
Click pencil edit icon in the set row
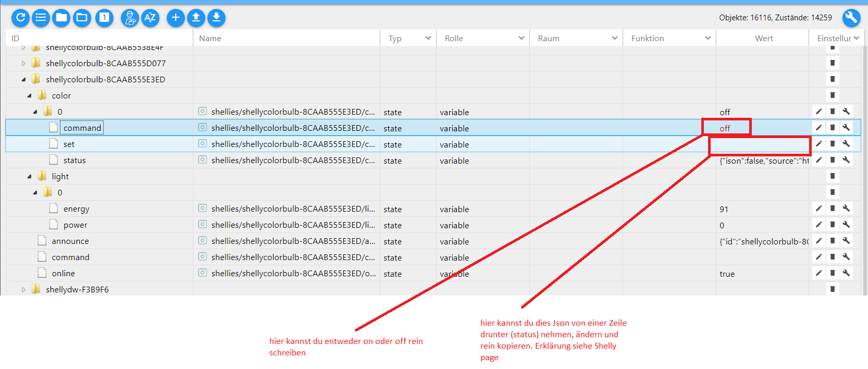click(819, 144)
